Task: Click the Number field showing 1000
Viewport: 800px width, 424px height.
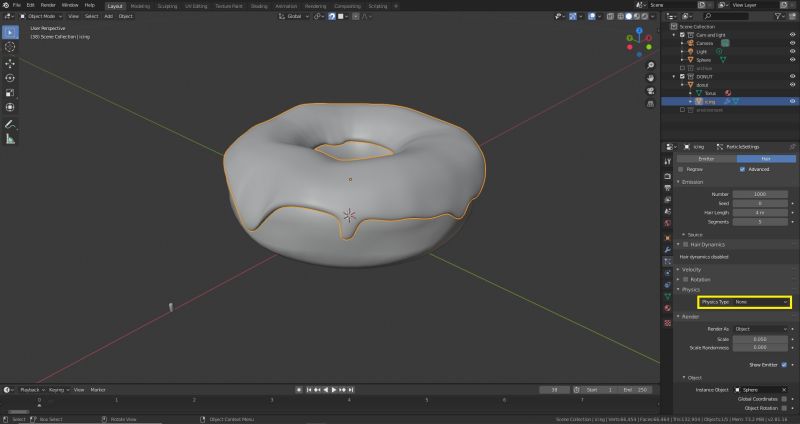Action: (760, 194)
